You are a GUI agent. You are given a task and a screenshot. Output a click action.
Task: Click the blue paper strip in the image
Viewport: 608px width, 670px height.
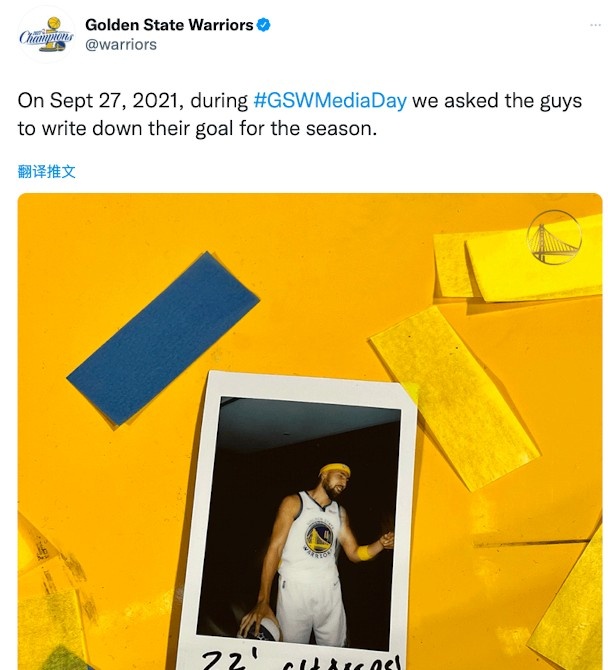point(163,339)
